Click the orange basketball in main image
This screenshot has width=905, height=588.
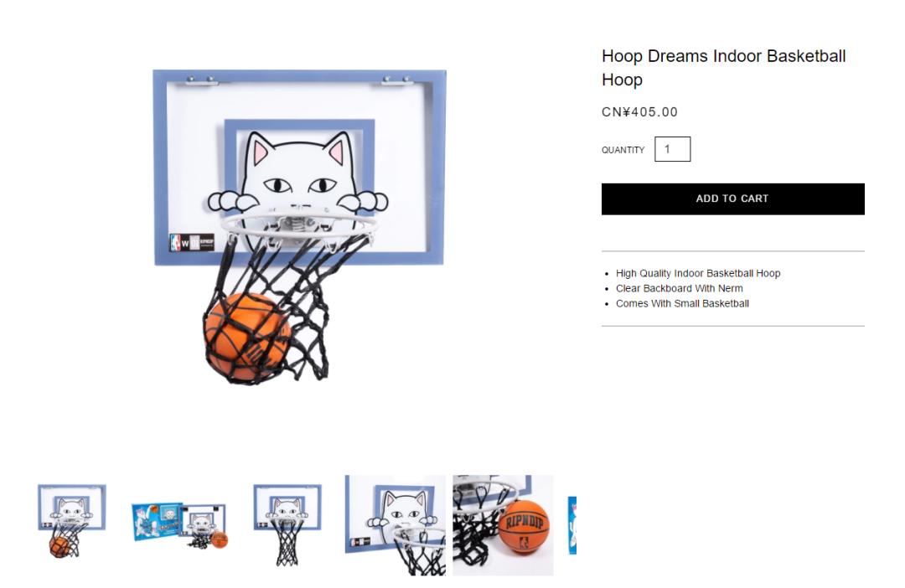click(247, 338)
